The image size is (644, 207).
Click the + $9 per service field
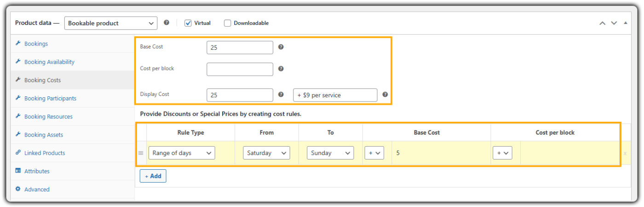335,95
